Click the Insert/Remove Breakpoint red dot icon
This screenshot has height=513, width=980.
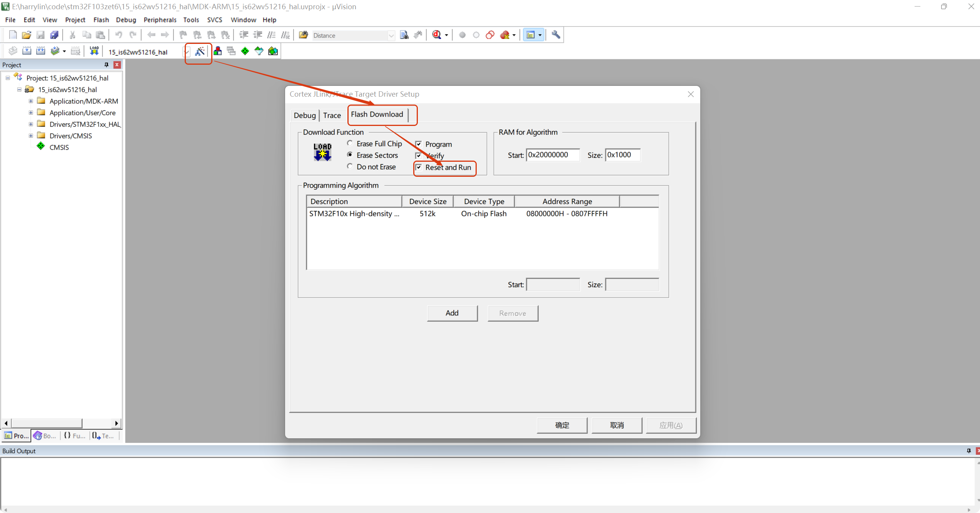[462, 35]
